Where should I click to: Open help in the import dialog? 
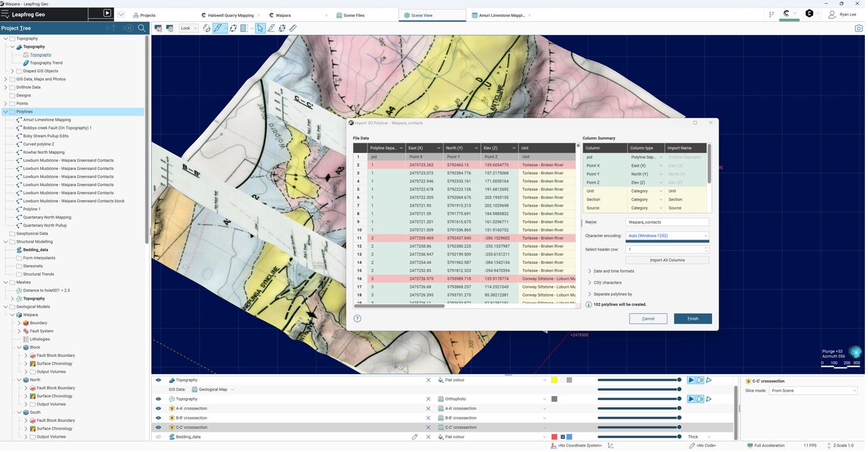point(357,318)
